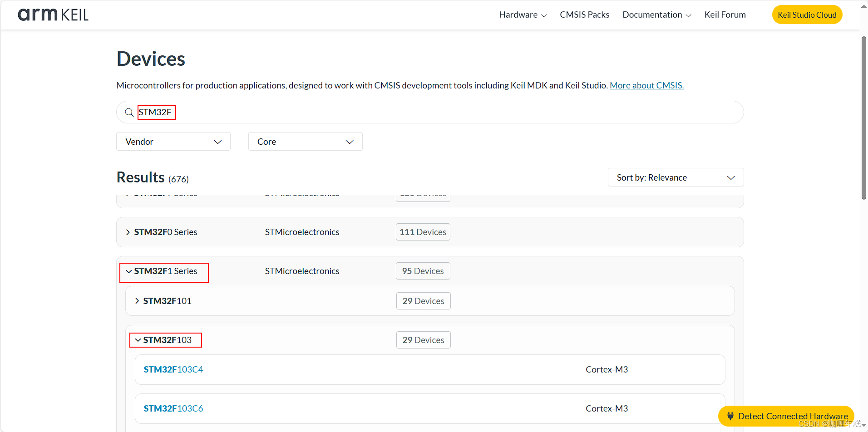Click the 111 Devices badge
The width and height of the screenshot is (868, 432).
pyautogui.click(x=423, y=232)
